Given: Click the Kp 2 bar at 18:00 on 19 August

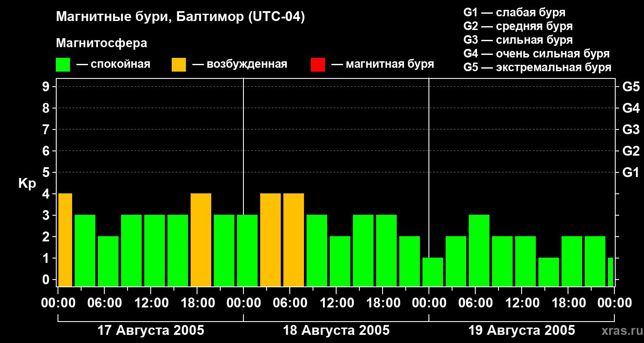Looking at the screenshot, I should 572,261.
